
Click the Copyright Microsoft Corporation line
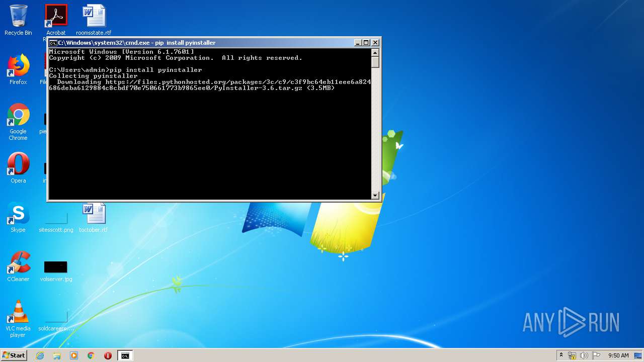[x=176, y=58]
